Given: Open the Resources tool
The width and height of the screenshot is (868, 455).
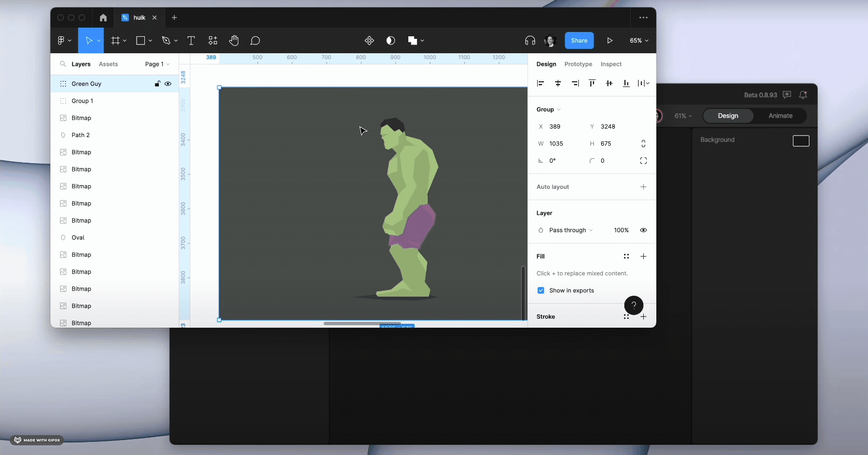Looking at the screenshot, I should (213, 41).
